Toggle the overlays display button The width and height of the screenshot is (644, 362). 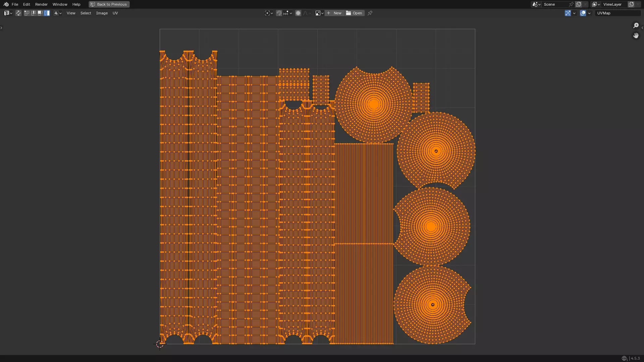(x=583, y=13)
